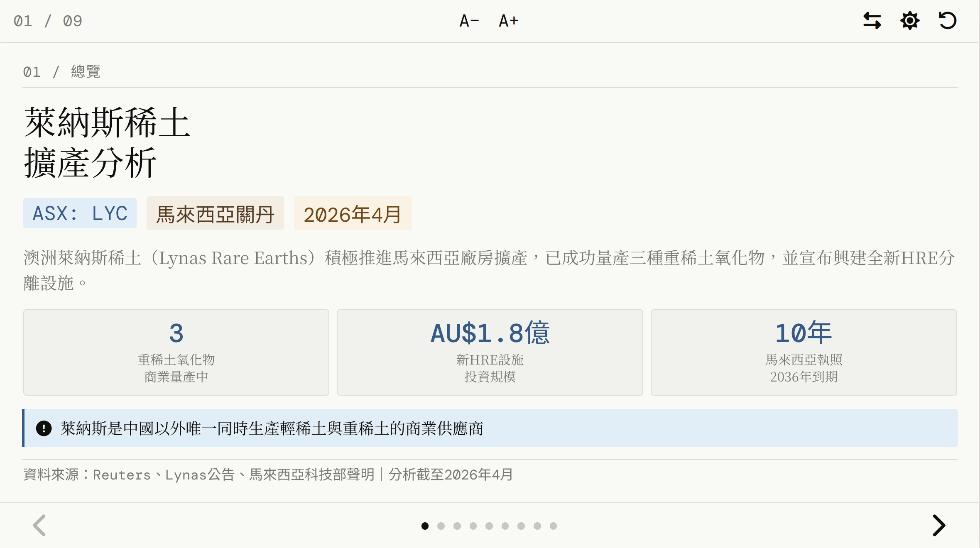980x548 pixels.
Task: Jump to slide three pagination dot
Action: (x=457, y=526)
